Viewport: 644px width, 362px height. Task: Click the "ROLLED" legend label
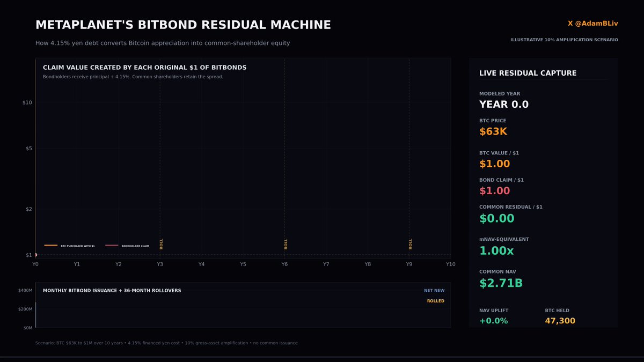pyautogui.click(x=436, y=301)
